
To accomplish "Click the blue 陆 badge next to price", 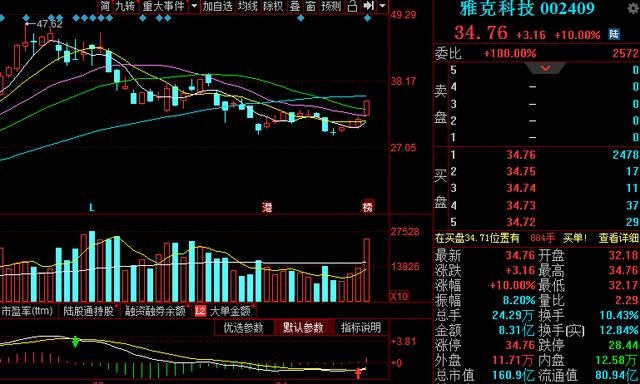I will pyautogui.click(x=614, y=34).
